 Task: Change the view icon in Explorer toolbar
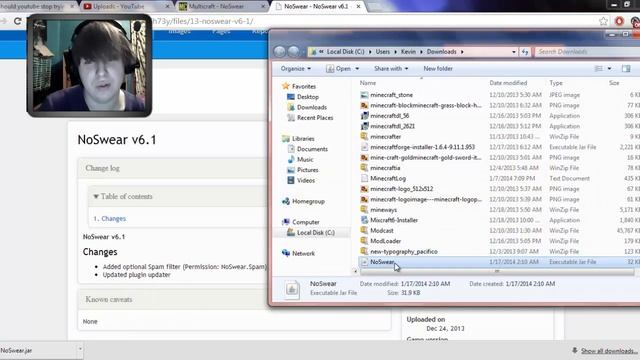599,69
